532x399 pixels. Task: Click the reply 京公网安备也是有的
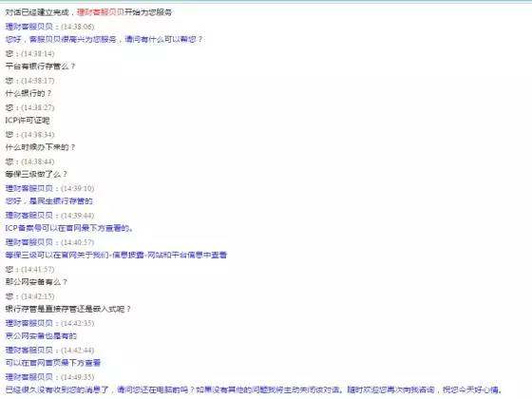pos(41,336)
